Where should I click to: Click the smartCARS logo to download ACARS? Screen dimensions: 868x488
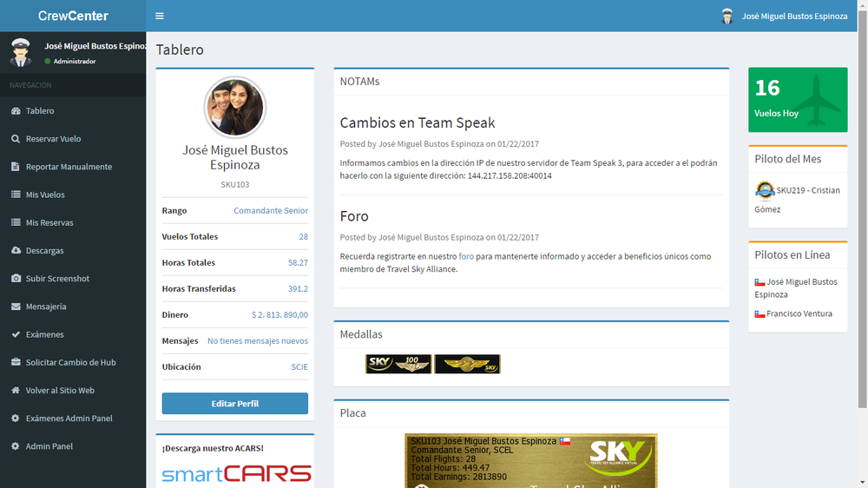[236, 473]
